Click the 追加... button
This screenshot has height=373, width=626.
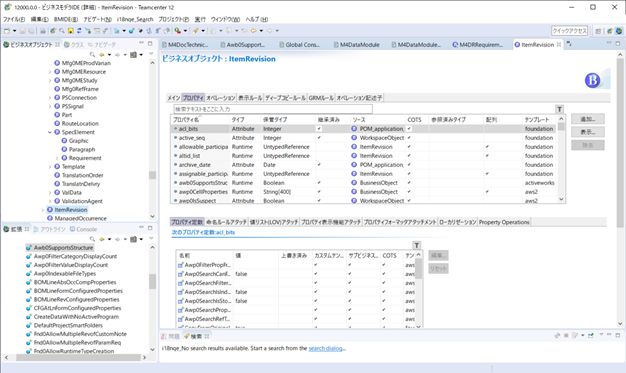587,119
